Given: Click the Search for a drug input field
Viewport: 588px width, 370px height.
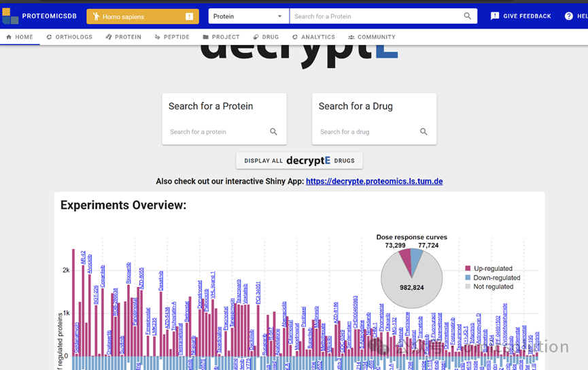Looking at the screenshot, I should pyautogui.click(x=368, y=132).
